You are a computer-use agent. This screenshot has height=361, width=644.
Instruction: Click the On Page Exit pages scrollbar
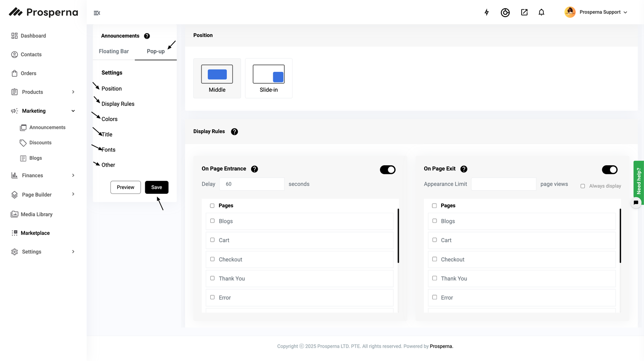[621, 236]
